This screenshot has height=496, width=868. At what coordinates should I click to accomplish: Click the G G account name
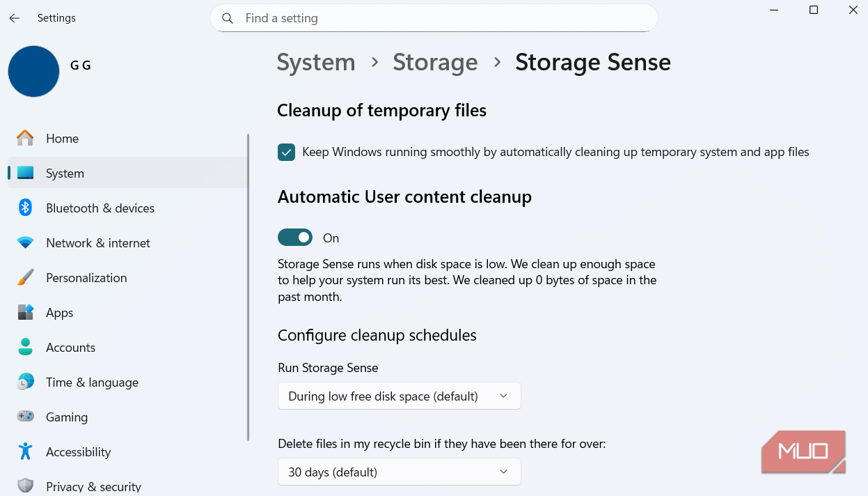[x=81, y=65]
